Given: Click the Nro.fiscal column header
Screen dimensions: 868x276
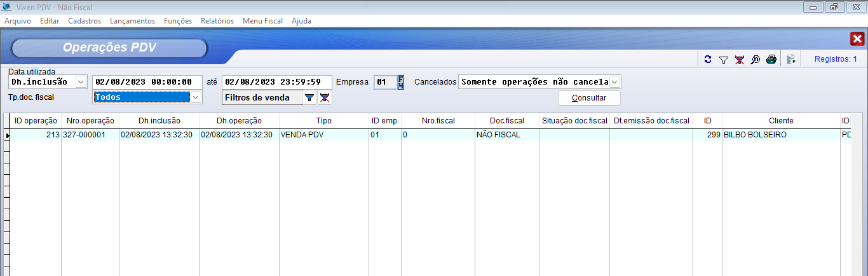Looking at the screenshot, I should click(x=438, y=120).
